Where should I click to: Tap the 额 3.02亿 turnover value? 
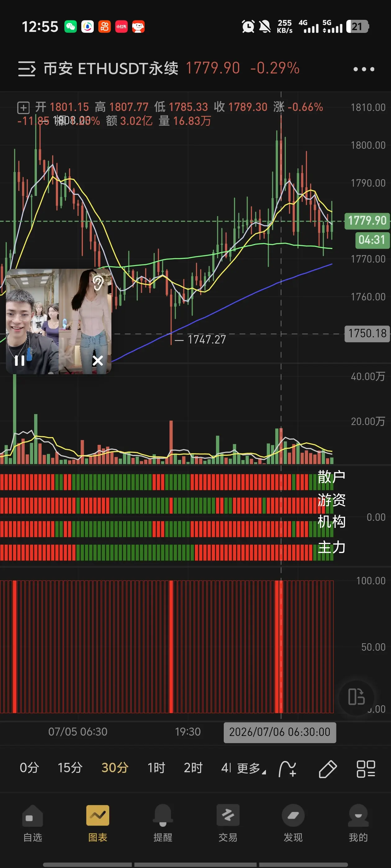tap(129, 121)
